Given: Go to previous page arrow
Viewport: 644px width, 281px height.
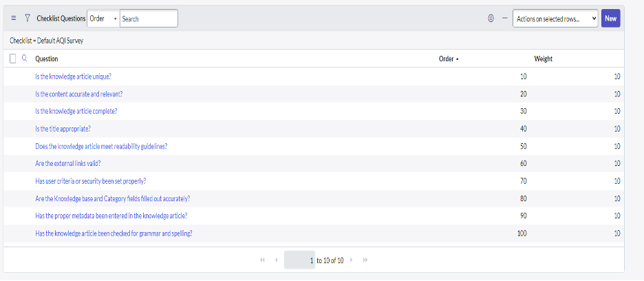Looking at the screenshot, I should (x=277, y=260).
